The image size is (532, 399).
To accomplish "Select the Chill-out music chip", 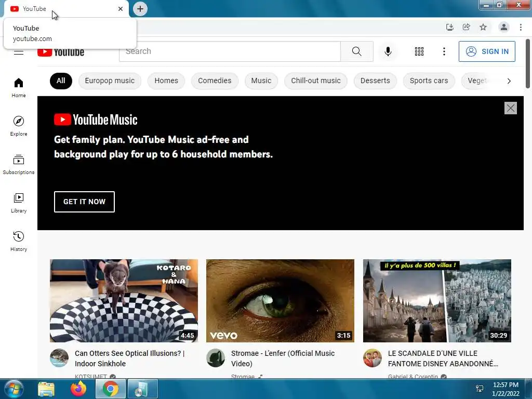I will 316,81.
